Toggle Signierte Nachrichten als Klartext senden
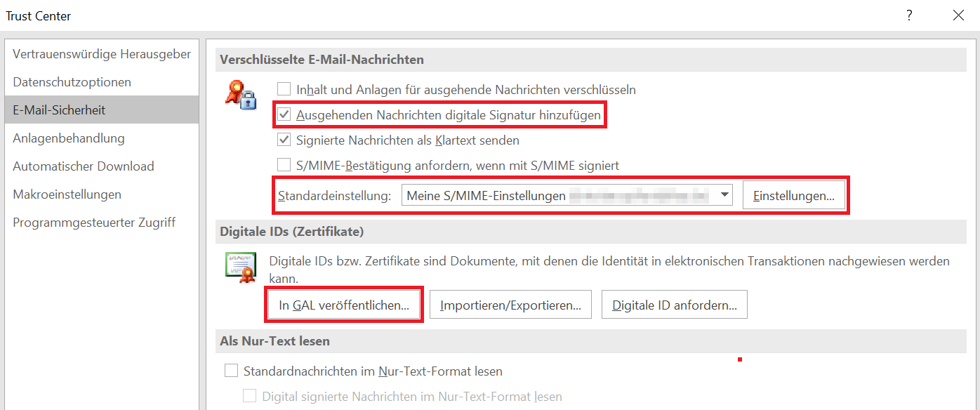980x410 pixels. [x=284, y=140]
